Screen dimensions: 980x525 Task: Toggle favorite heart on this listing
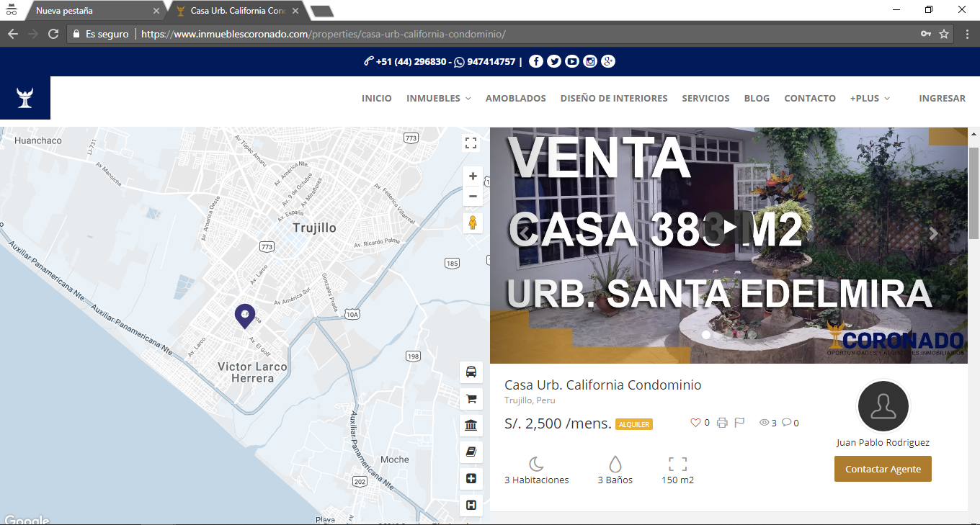pyautogui.click(x=695, y=423)
